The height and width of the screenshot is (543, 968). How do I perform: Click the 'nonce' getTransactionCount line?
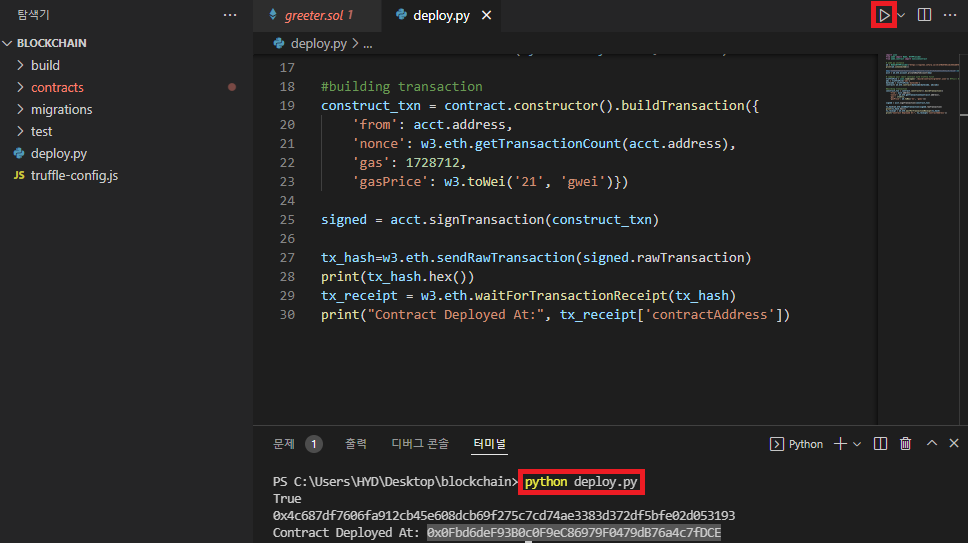(x=544, y=144)
